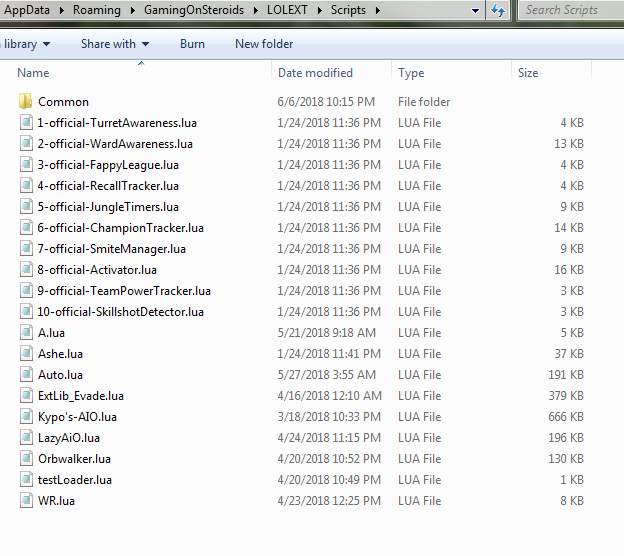
Task: Click the 7-official-SmiteManager.lua file icon
Action: pos(26,249)
